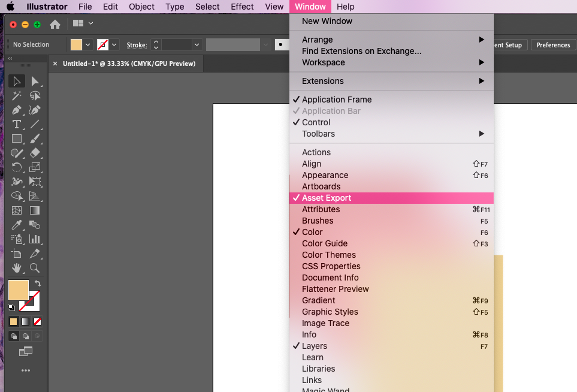Select the Slice tool
577x392 pixels.
(35, 254)
